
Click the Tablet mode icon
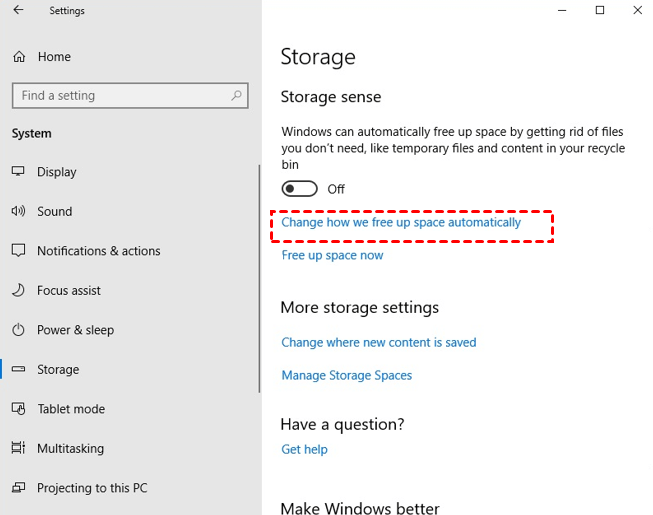point(18,409)
